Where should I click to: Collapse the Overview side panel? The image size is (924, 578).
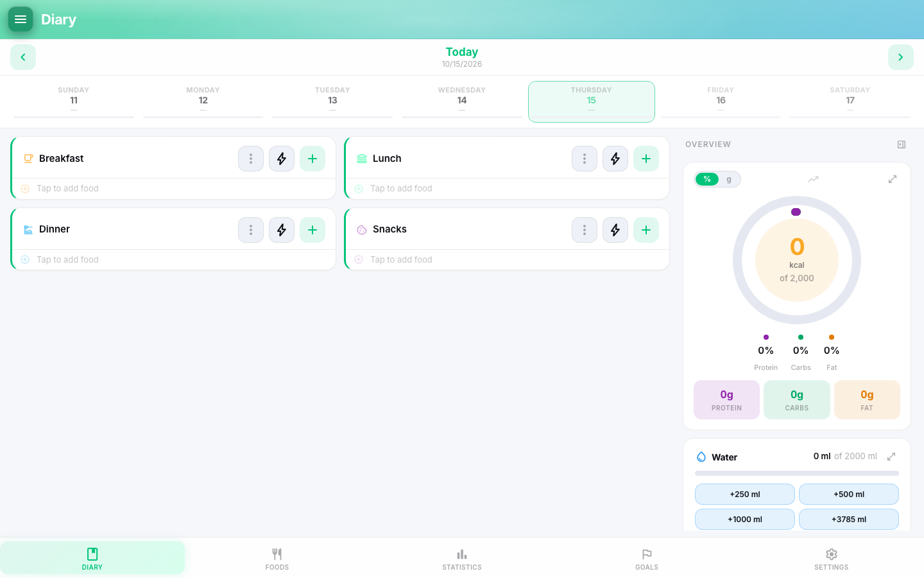[902, 144]
